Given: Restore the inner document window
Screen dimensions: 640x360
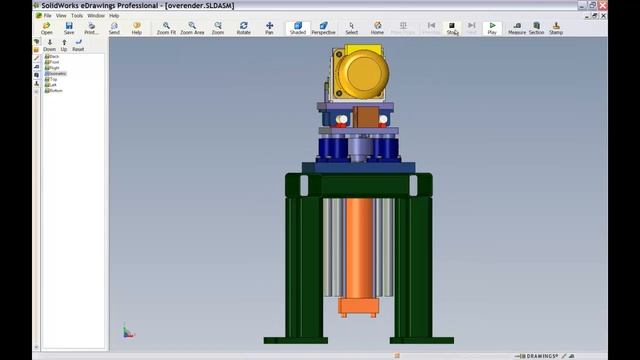Looking at the screenshot, I should [595, 16].
